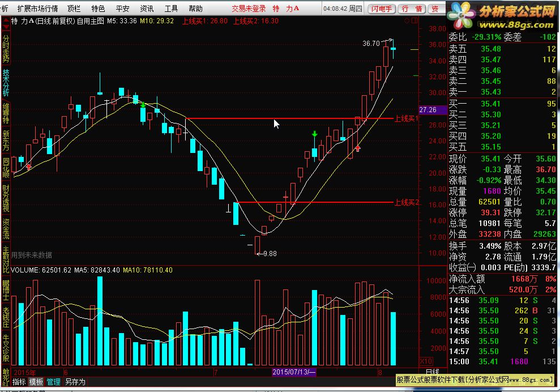560x392 pixels.
Task: Click the 大宗流入 value 520.0万
Action: [x=523, y=289]
